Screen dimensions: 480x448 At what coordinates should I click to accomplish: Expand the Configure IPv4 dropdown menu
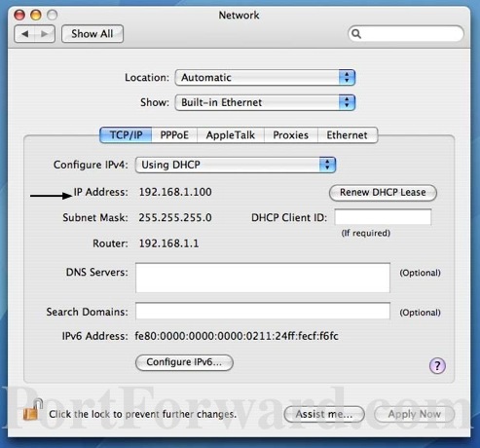click(236, 165)
